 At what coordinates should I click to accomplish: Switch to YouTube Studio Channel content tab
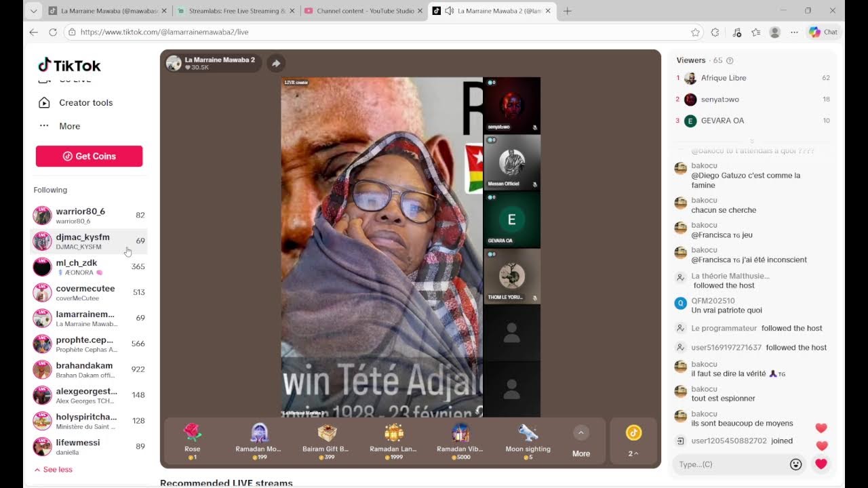click(363, 11)
